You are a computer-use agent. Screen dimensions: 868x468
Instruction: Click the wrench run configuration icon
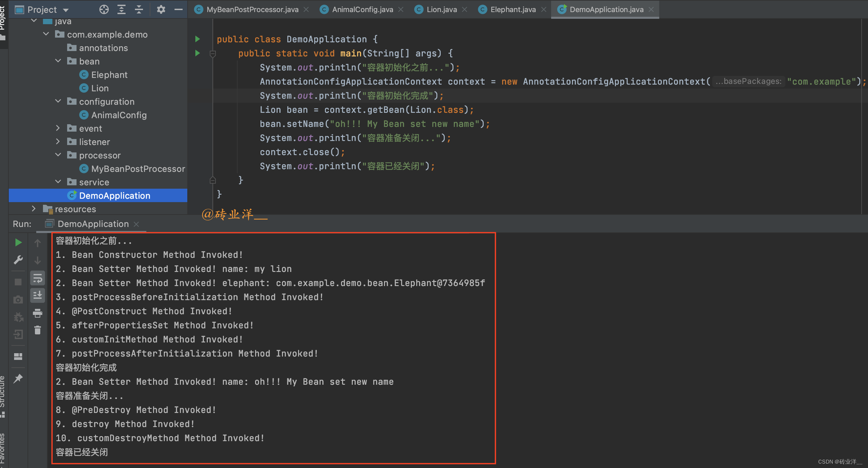coord(18,260)
